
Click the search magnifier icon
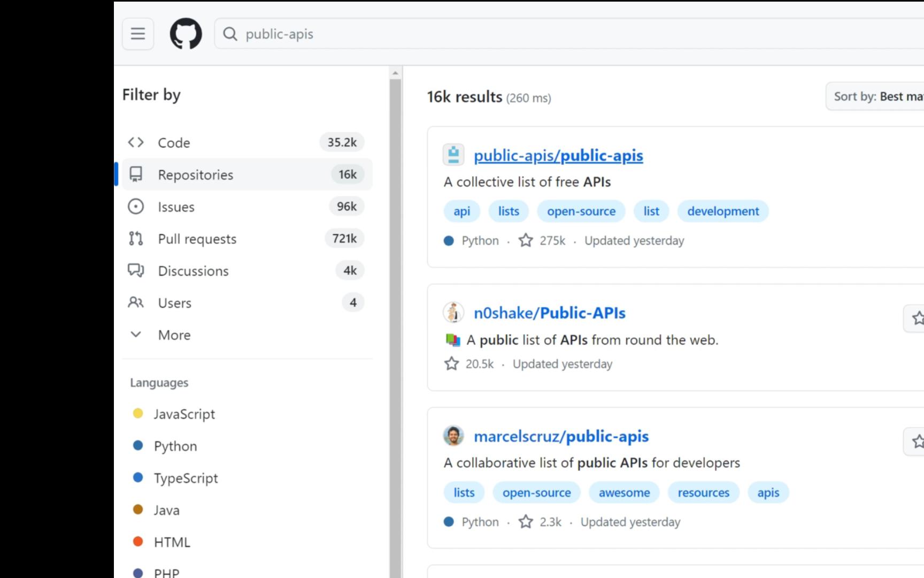[230, 34]
